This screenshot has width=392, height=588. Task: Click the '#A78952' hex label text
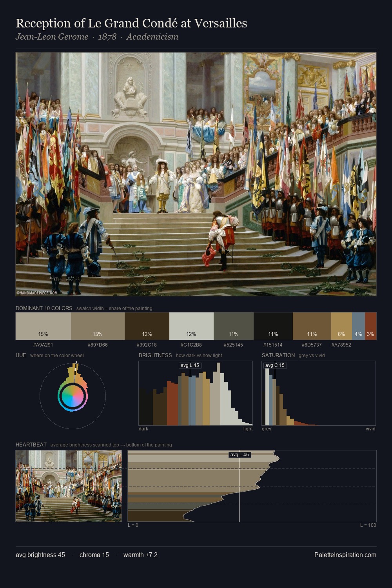coord(341,345)
